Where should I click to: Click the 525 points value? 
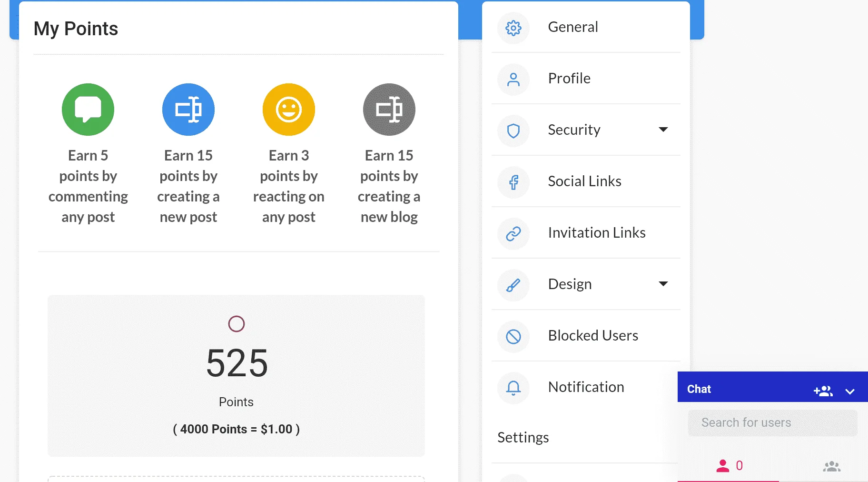pos(237,363)
